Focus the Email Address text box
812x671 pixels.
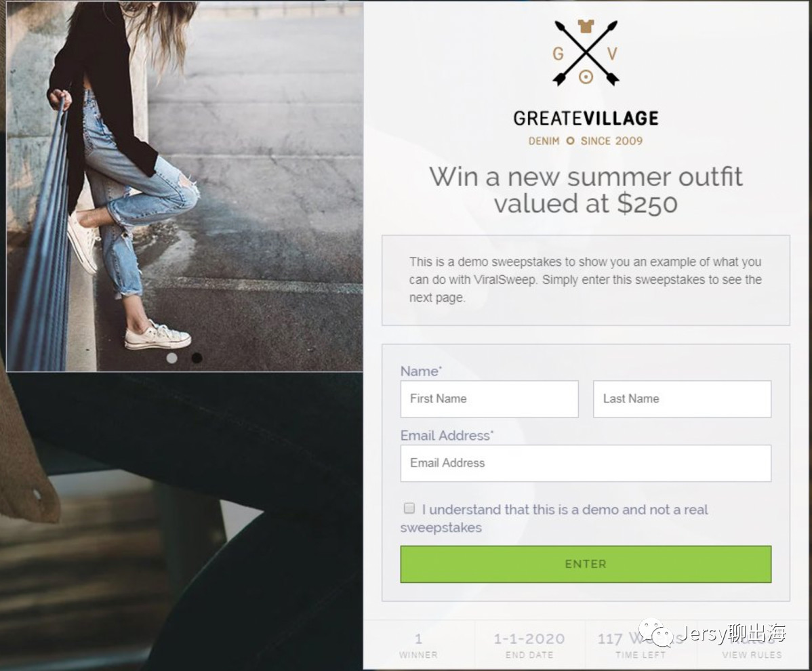[x=586, y=463]
